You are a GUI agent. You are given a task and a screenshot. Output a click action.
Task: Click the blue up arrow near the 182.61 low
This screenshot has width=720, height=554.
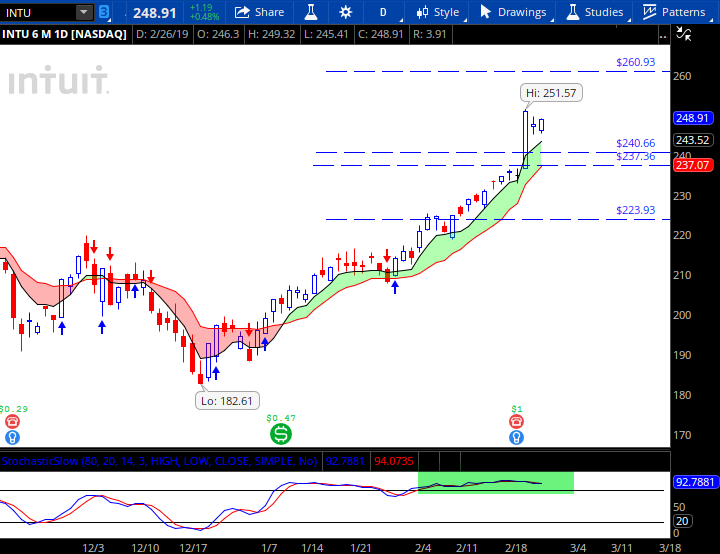point(216,373)
